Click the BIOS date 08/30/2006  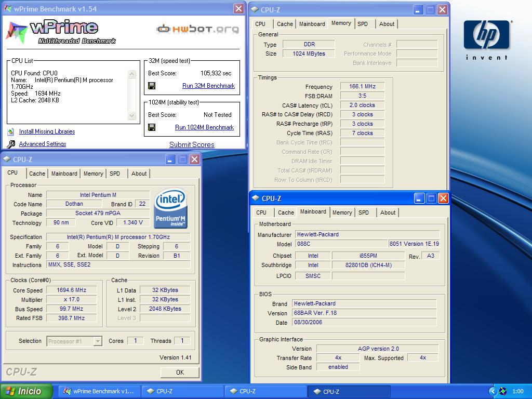364,322
